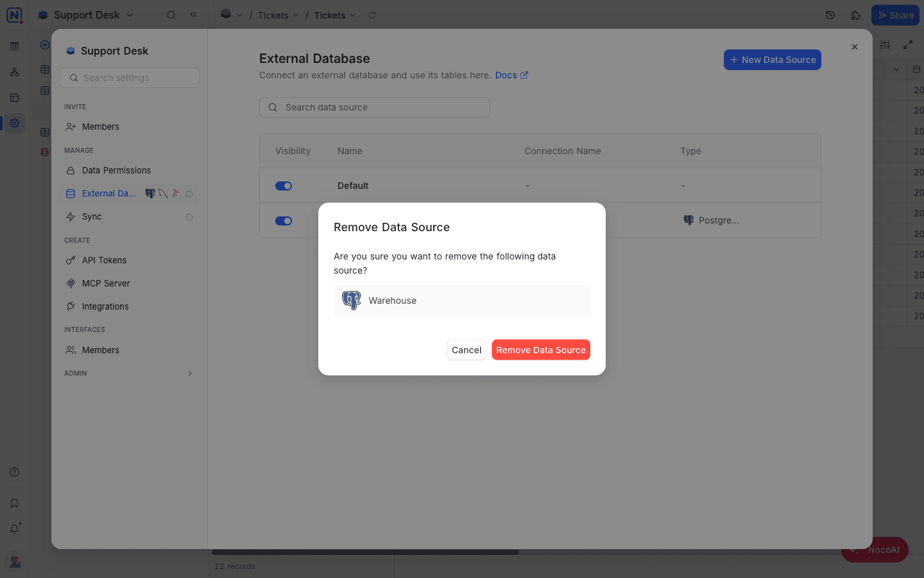Open the extensions puzzle icon
Viewport: 924px width, 578px height.
tap(856, 15)
